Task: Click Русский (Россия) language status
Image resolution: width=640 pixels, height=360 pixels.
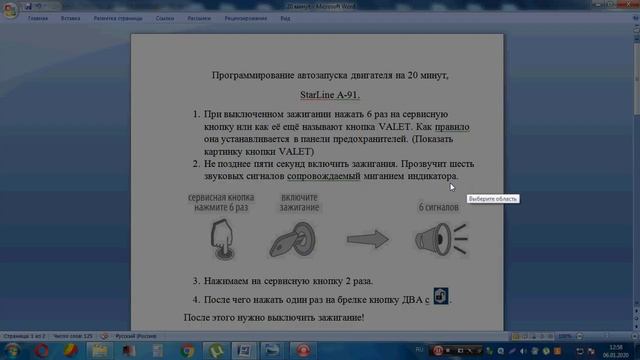Action: coord(136,336)
